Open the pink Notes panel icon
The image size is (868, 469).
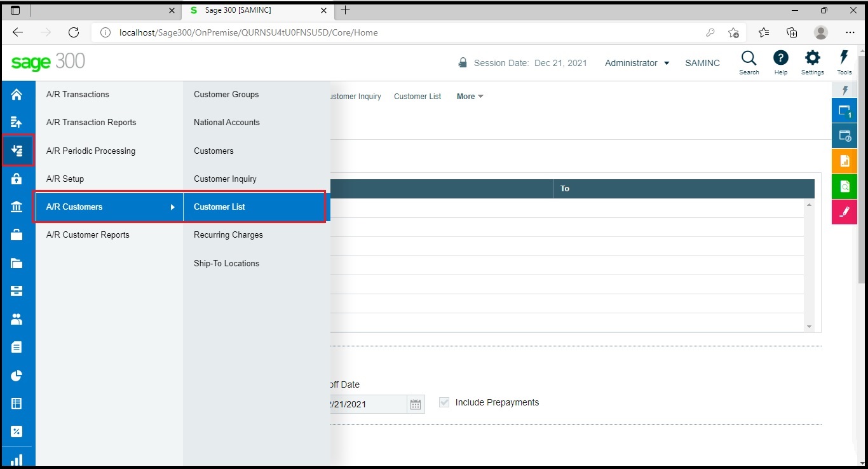(x=844, y=212)
